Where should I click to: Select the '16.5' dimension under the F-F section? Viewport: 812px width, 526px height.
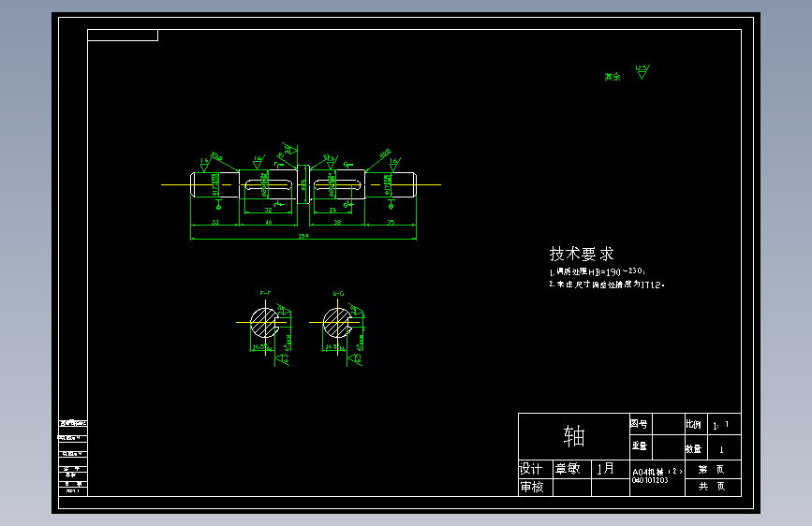tap(260, 347)
